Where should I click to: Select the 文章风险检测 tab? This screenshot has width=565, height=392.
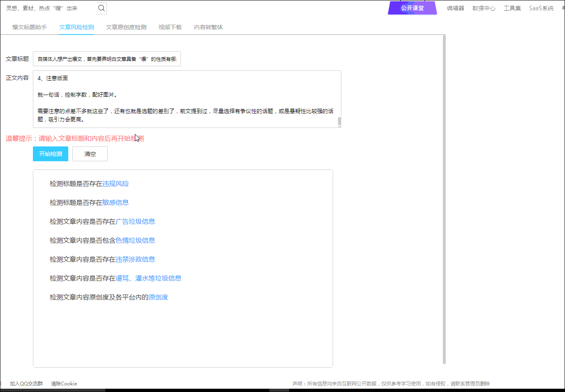tap(76, 27)
